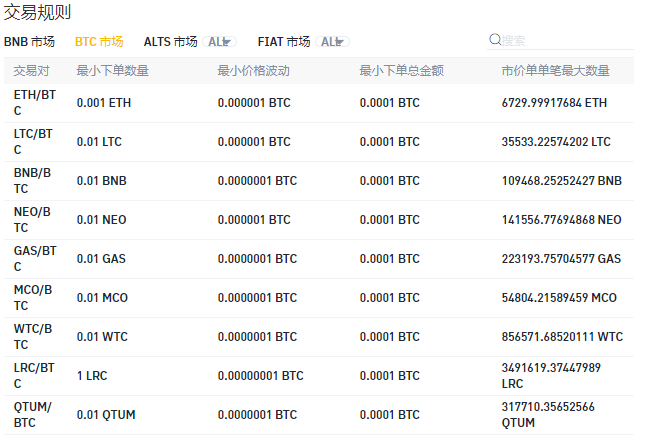Click the search magnifier icon

point(495,40)
